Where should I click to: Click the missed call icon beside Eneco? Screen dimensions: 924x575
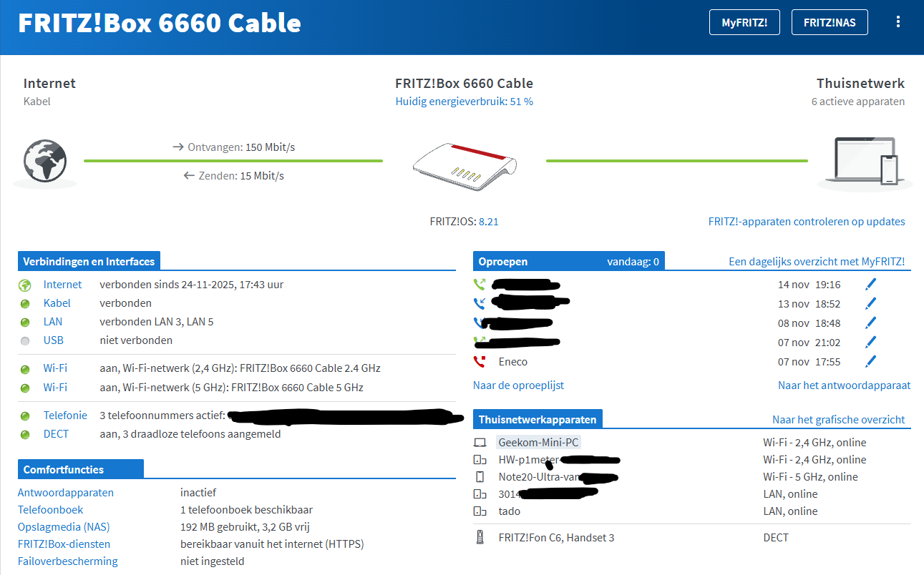[x=480, y=362]
